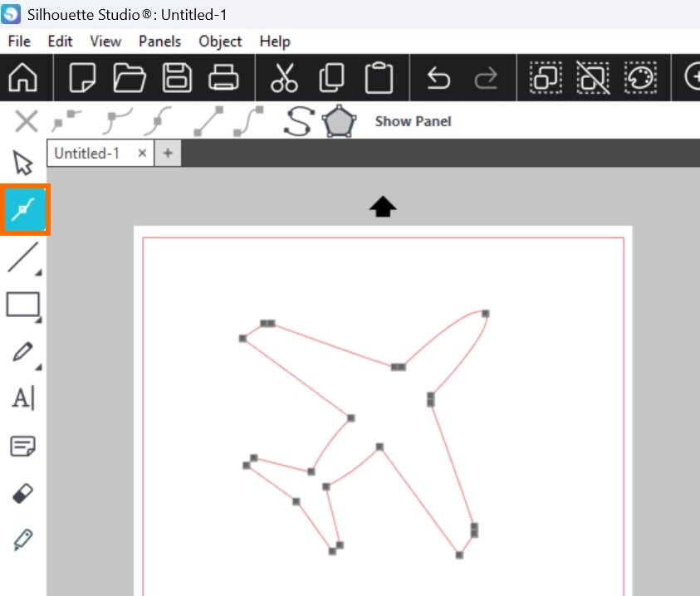The height and width of the screenshot is (596, 700).
Task: Click the Cut scissors icon
Action: point(284,78)
